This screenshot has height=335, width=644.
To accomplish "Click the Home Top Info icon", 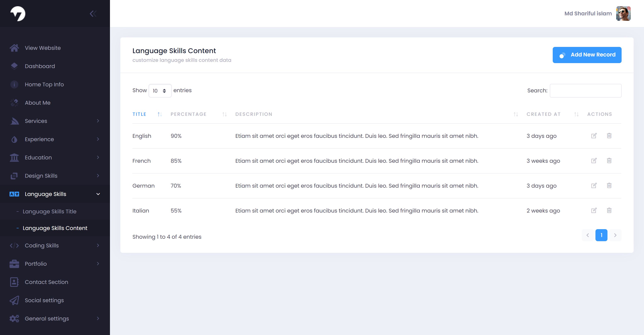I will pyautogui.click(x=14, y=84).
